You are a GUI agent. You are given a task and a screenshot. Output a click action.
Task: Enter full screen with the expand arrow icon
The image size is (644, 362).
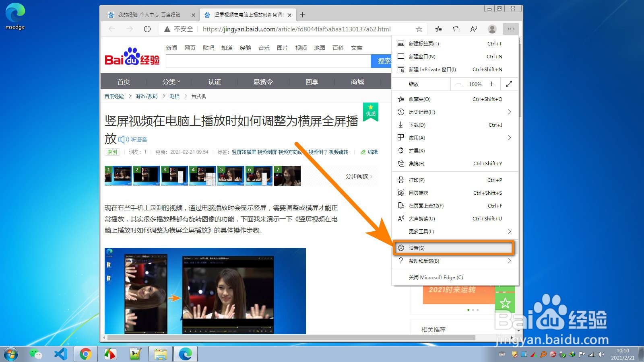point(509,84)
